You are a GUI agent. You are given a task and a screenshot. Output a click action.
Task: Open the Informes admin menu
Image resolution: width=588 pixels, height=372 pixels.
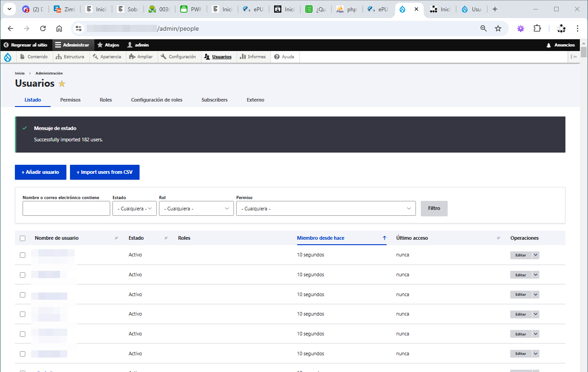pos(253,57)
